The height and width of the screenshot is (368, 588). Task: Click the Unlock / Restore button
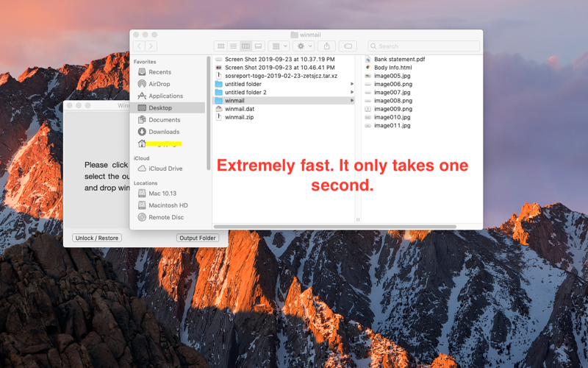click(97, 238)
